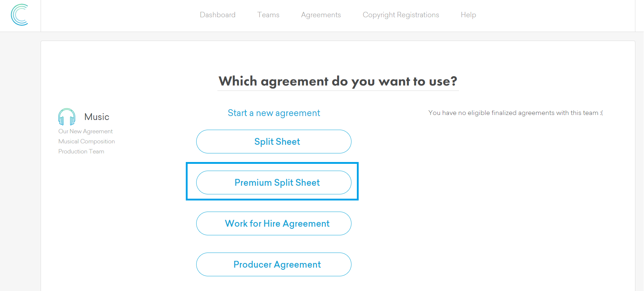
Task: Click the circular C logo icon
Action: point(19,15)
